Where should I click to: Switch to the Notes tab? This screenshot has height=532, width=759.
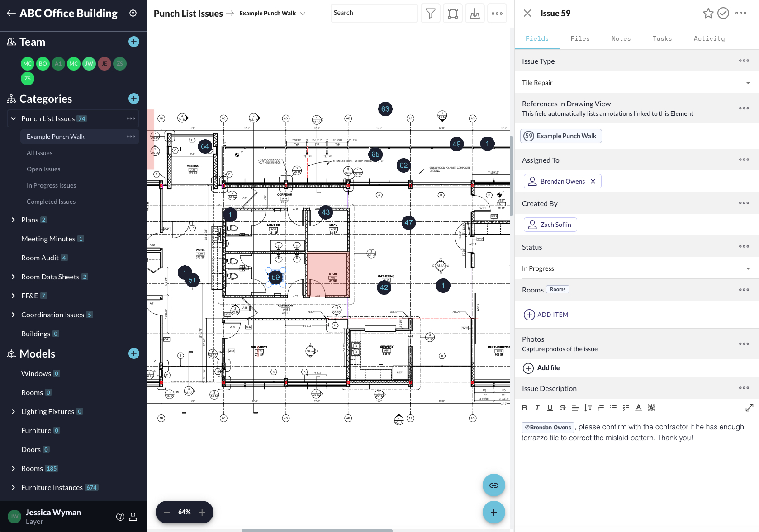click(x=621, y=38)
